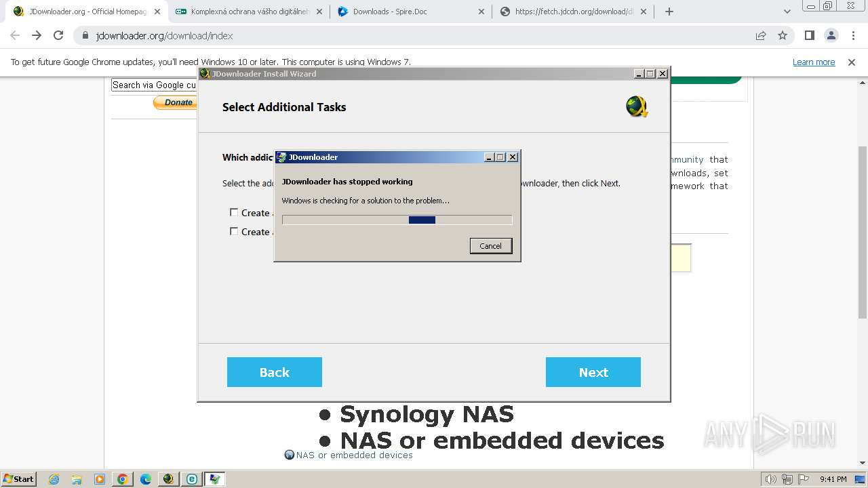Cancel the Windows problem-checking dialog
868x488 pixels.
(x=491, y=246)
